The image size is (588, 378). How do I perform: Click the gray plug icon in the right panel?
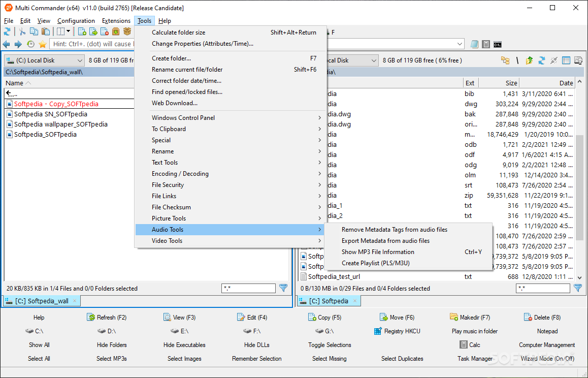coord(554,60)
